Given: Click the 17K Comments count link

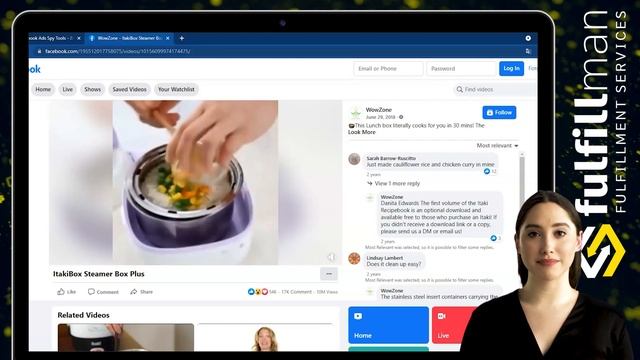Looking at the screenshot, I should 297,292.
